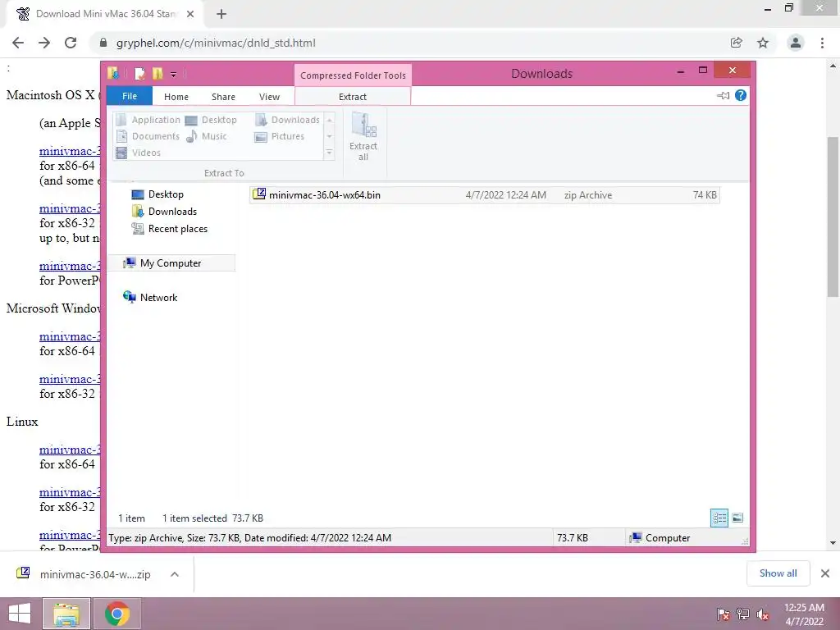Click the Chrome taskbar icon
840x630 pixels.
coord(117,614)
